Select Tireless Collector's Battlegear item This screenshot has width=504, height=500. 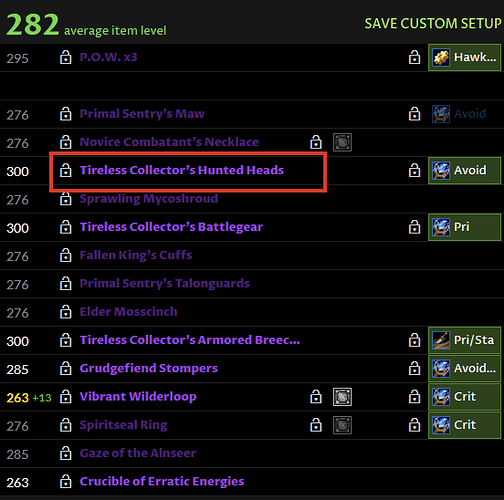coord(171,227)
